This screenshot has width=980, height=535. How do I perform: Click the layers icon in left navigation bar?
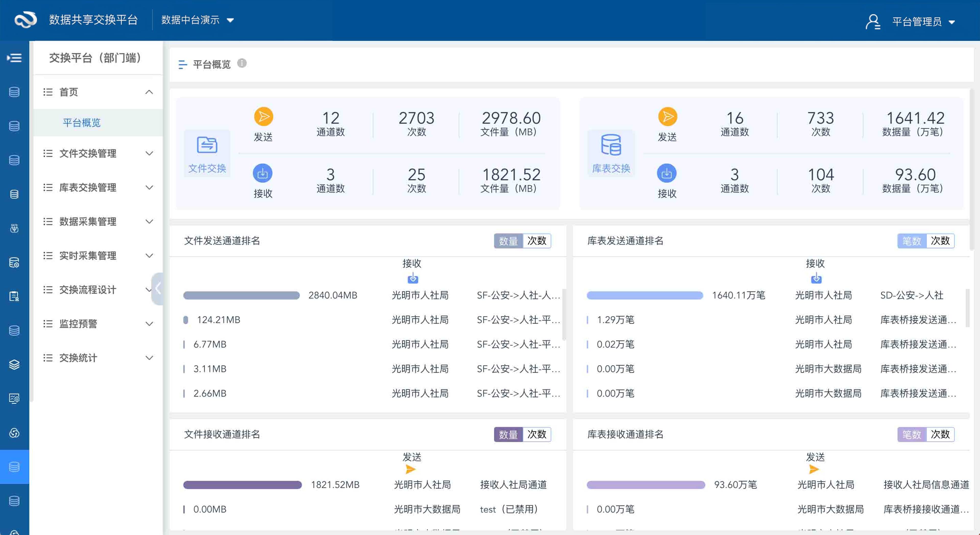point(14,364)
